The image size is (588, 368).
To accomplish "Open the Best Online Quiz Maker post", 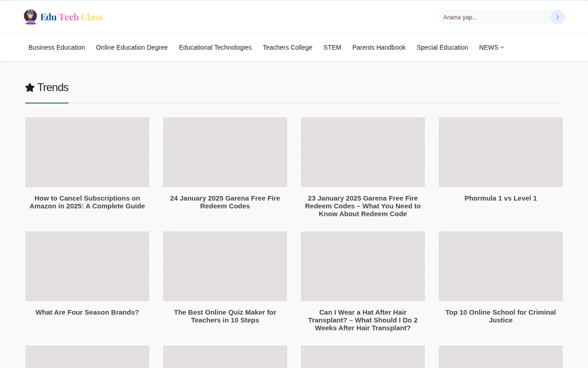I will click(x=225, y=316).
